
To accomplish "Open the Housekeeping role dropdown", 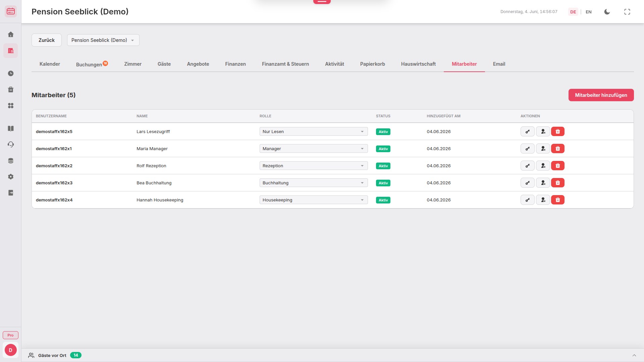I will pyautogui.click(x=313, y=200).
